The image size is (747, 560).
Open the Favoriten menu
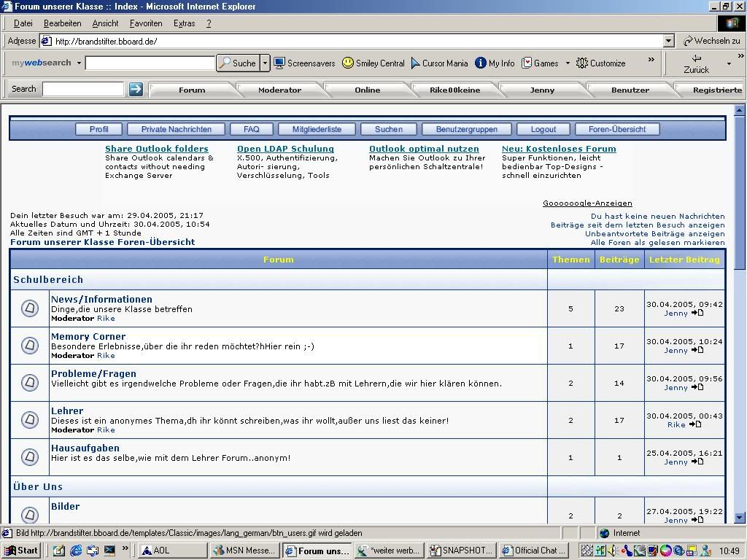(x=146, y=23)
